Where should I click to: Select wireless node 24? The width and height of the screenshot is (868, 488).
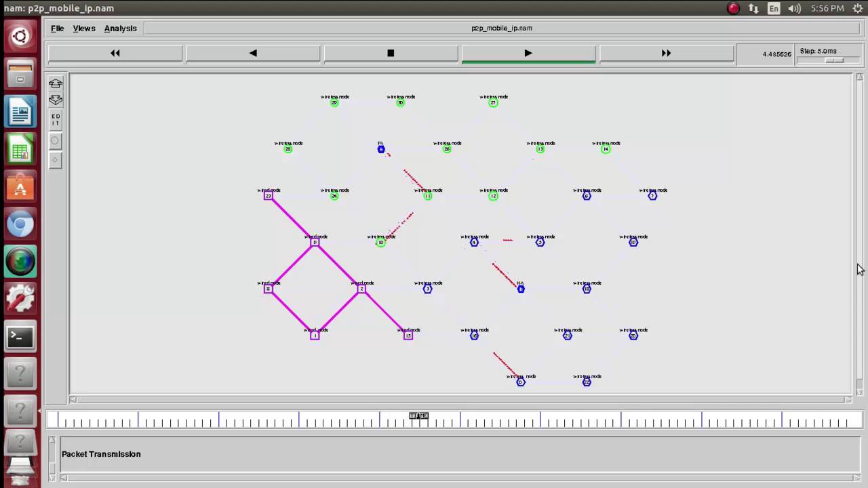tap(334, 196)
